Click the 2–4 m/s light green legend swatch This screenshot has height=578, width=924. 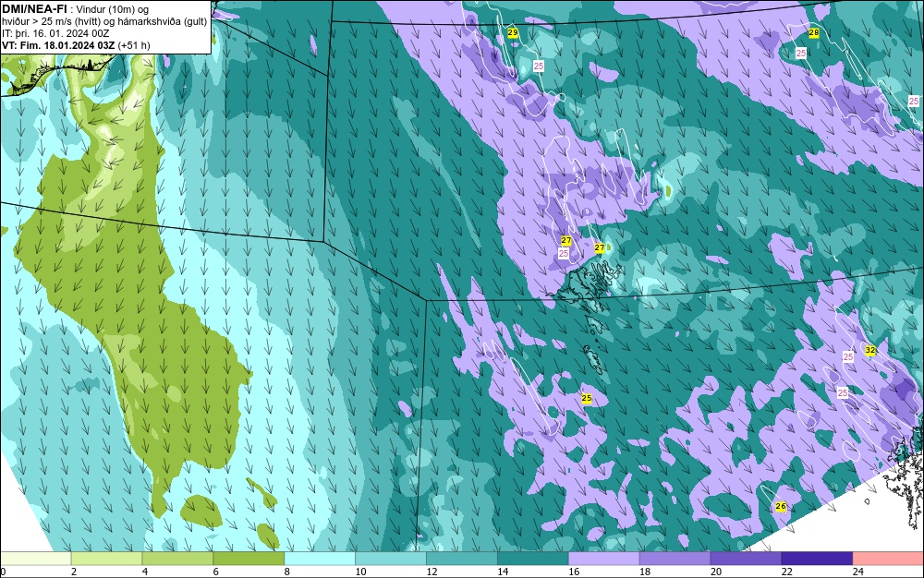click(106, 558)
